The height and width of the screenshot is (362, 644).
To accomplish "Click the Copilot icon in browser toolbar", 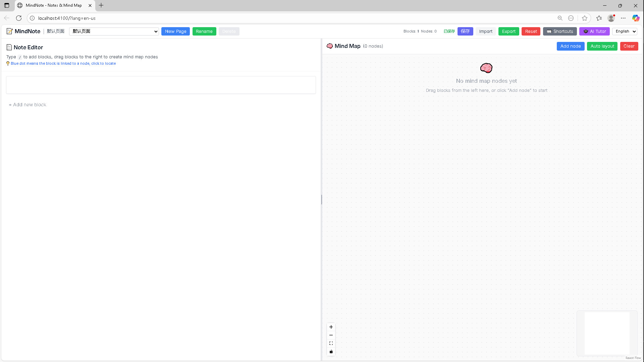I will click(636, 18).
